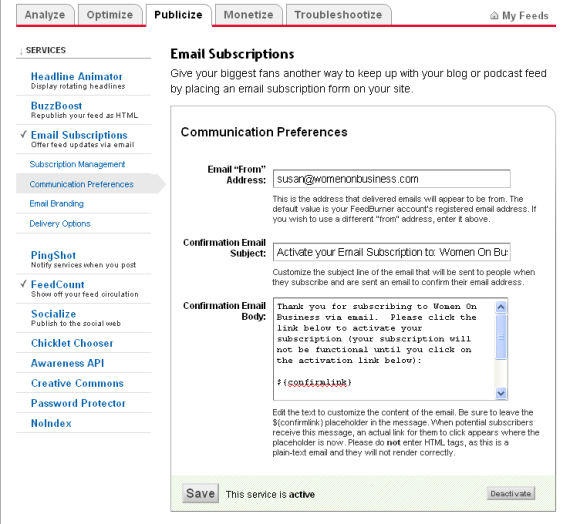This screenshot has width=570, height=524.
Task: Open Chicklet Chooser
Action: [x=72, y=343]
